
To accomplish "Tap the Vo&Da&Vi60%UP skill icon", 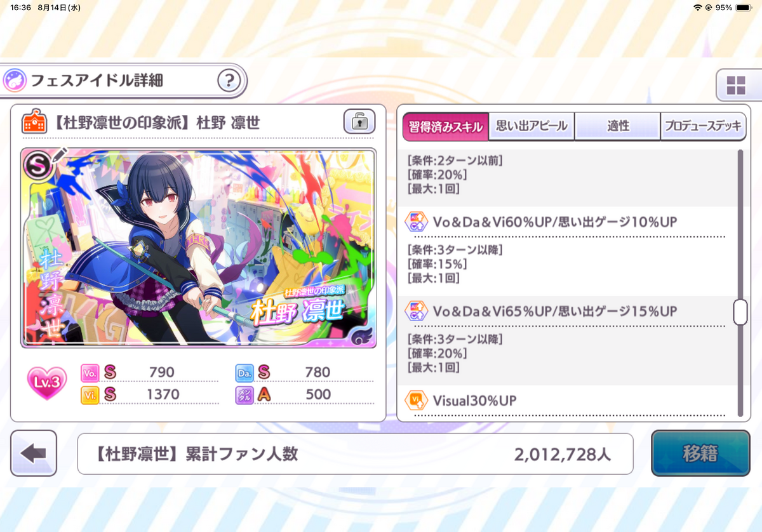I will click(x=416, y=222).
